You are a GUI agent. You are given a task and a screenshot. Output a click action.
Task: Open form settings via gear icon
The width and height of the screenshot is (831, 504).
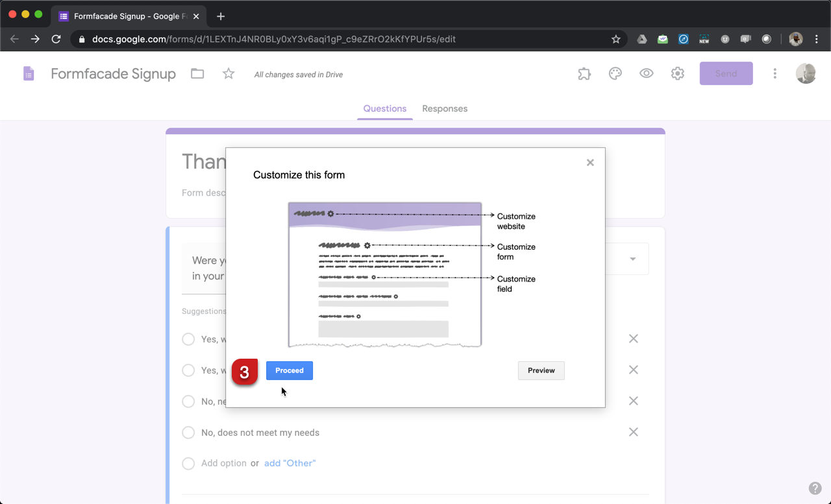[x=677, y=73]
